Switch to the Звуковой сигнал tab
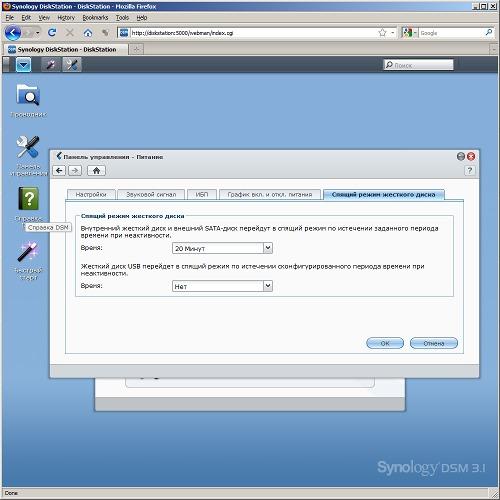The image size is (500, 500). tap(151, 194)
